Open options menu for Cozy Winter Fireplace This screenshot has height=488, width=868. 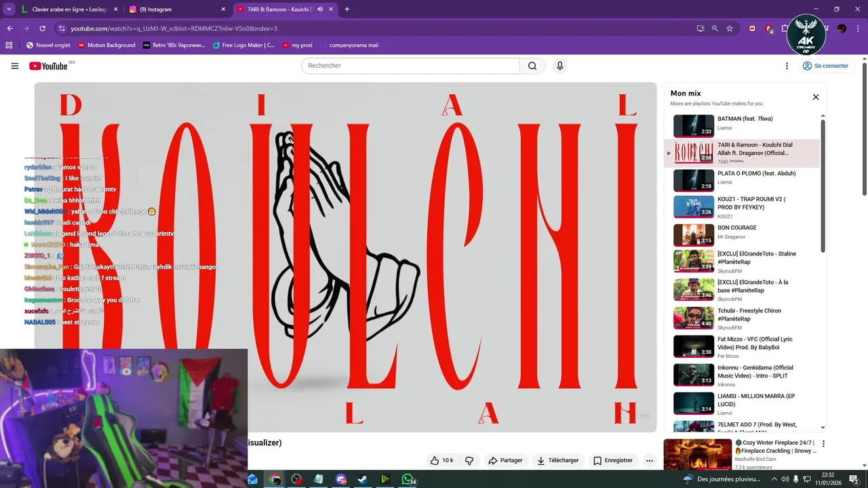pos(824,444)
